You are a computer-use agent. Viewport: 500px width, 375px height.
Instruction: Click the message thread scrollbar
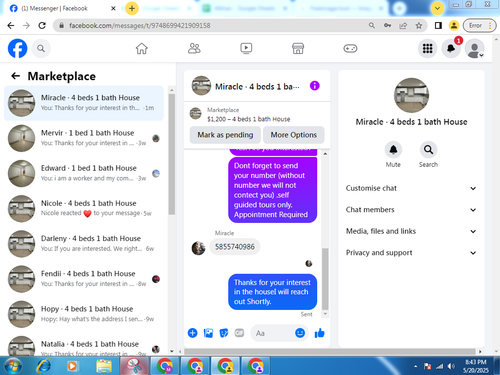[x=325, y=279]
